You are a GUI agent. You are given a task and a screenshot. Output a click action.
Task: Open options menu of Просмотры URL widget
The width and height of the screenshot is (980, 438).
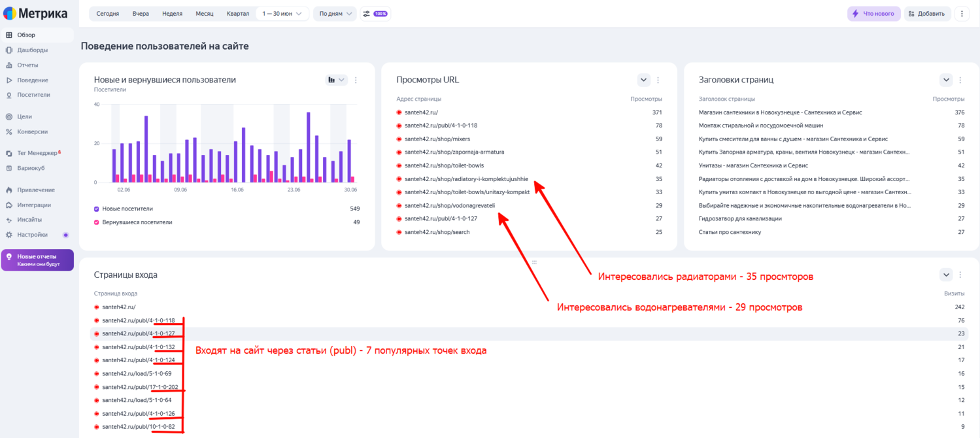[x=658, y=80]
